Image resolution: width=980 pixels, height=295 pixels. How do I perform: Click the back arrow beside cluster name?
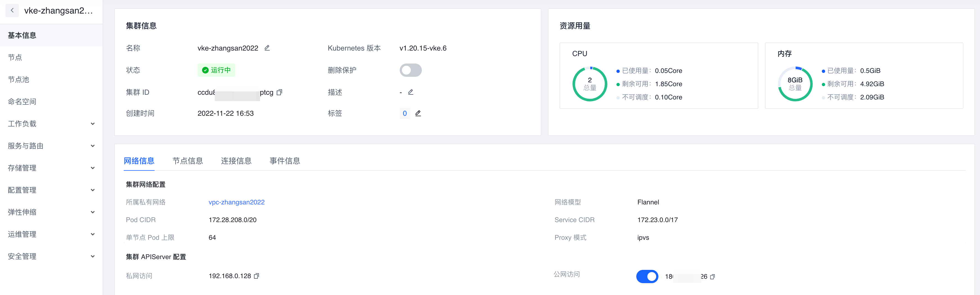12,11
